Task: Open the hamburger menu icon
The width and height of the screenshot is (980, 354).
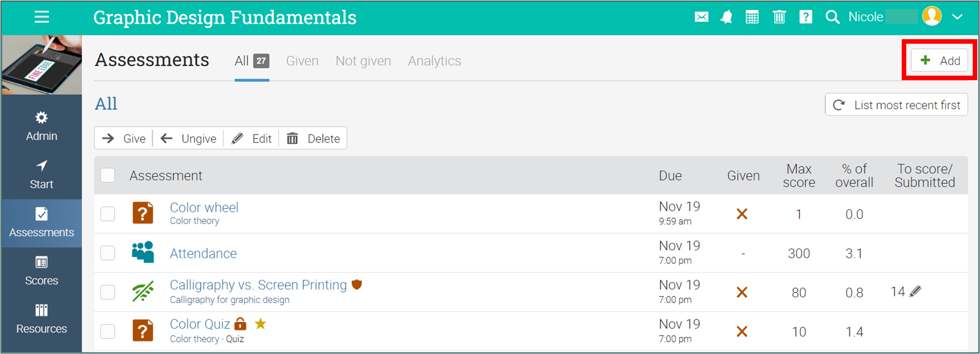Action: click(42, 17)
